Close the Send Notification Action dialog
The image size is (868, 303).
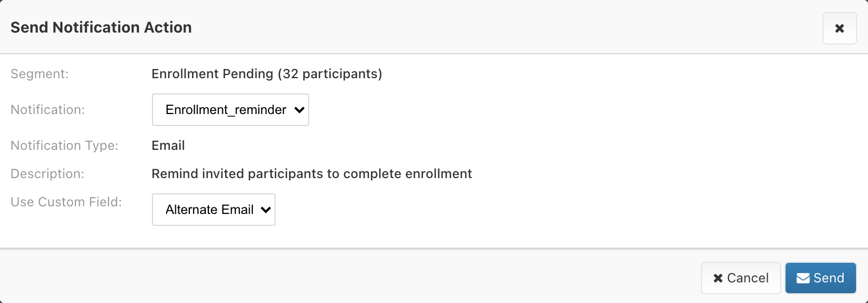(x=839, y=28)
